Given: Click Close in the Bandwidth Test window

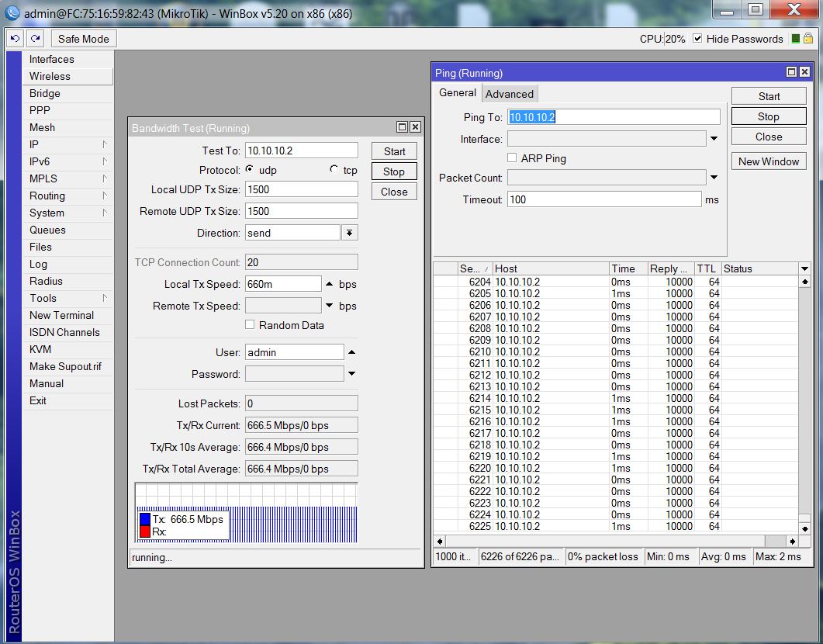Looking at the screenshot, I should 394,192.
